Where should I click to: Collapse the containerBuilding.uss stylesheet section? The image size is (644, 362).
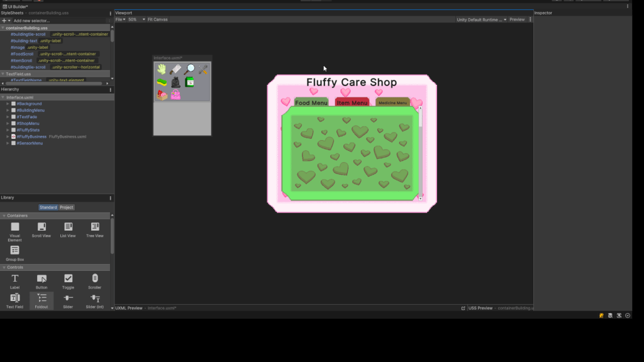3,28
